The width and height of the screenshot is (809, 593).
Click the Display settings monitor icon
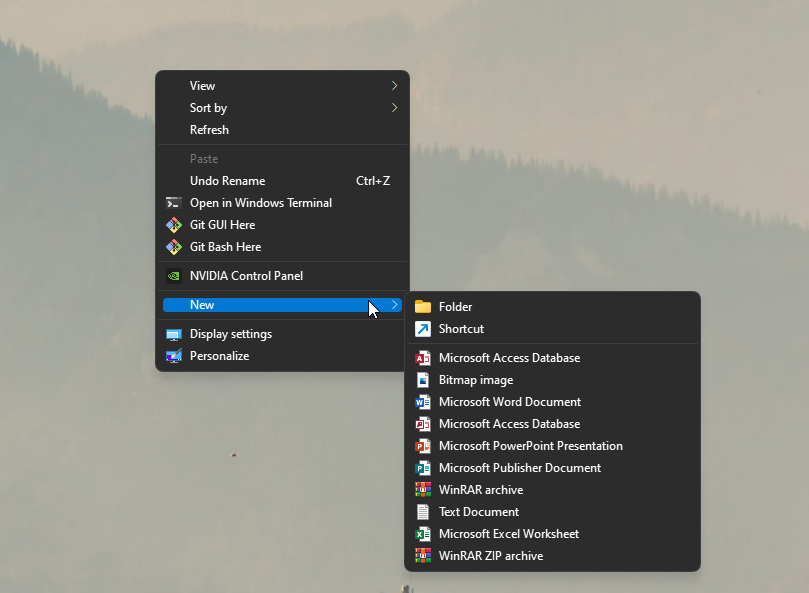(x=174, y=334)
